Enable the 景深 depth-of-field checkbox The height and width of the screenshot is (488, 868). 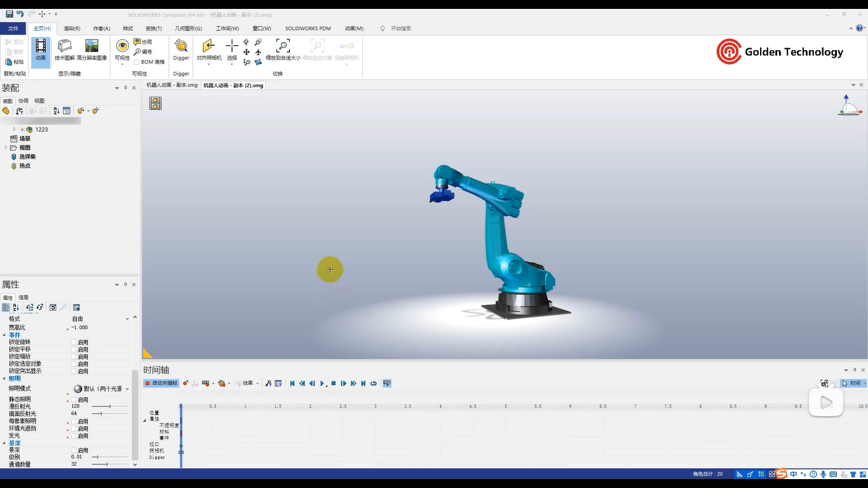click(74, 451)
